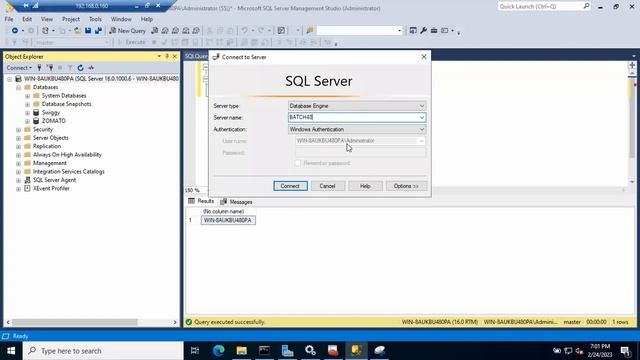Open the Project menu
Screen dimensions: 640x360
(71, 19)
